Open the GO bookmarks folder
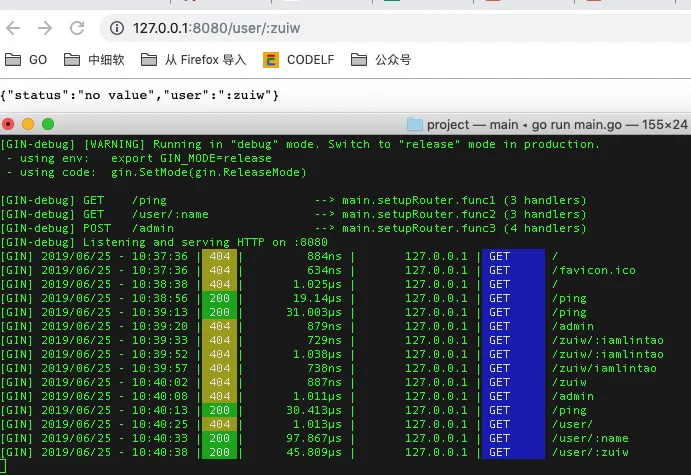691x475 pixels. (26, 59)
